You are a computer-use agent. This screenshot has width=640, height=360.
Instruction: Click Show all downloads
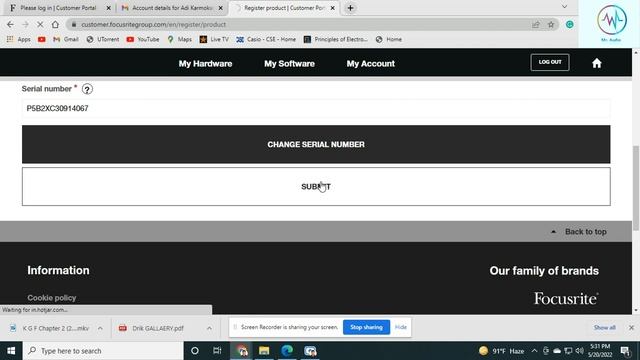(x=604, y=328)
